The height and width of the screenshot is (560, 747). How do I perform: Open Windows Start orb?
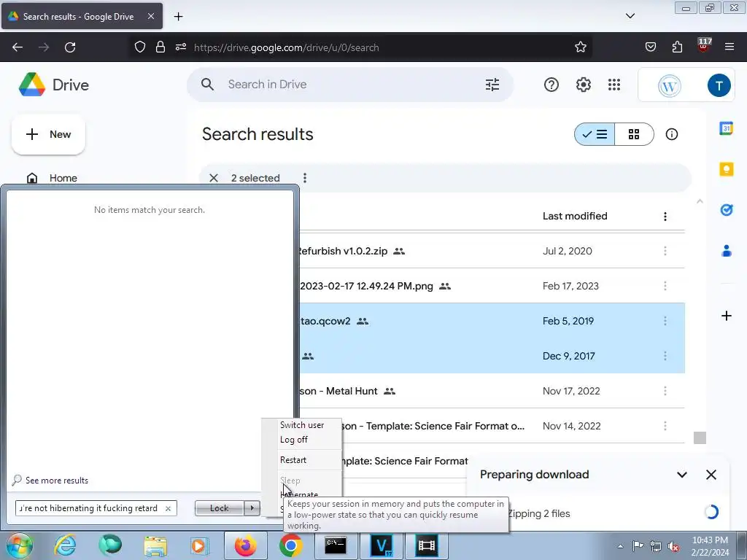point(20,545)
